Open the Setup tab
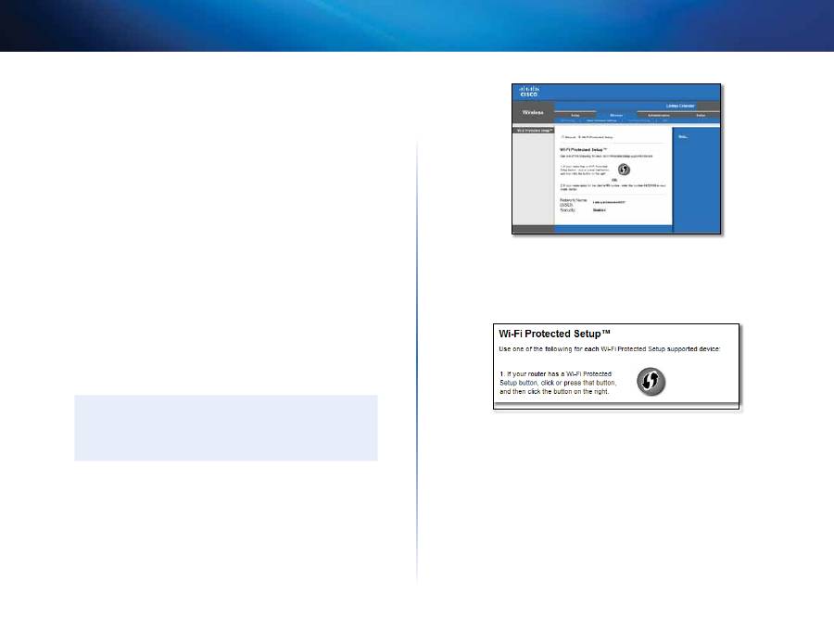The image size is (834, 644). (575, 115)
